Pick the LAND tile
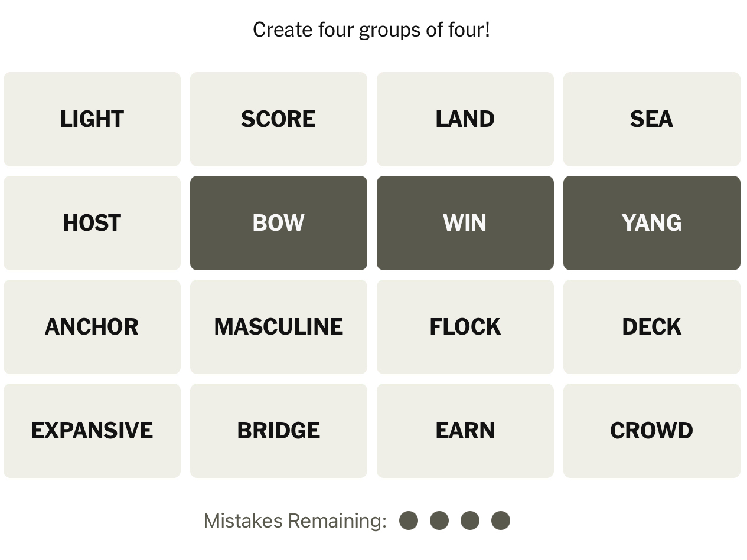Viewport: 747px width, 560px height. [465, 119]
